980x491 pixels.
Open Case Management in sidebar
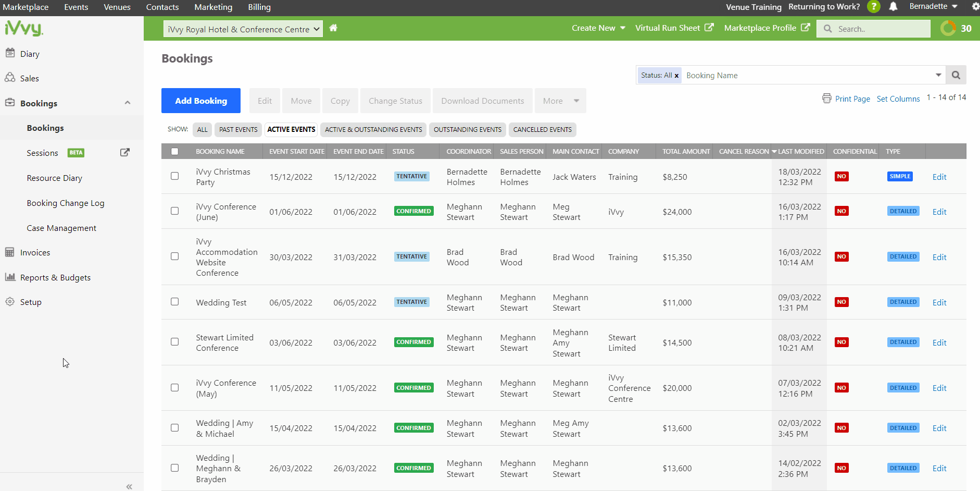[61, 228]
